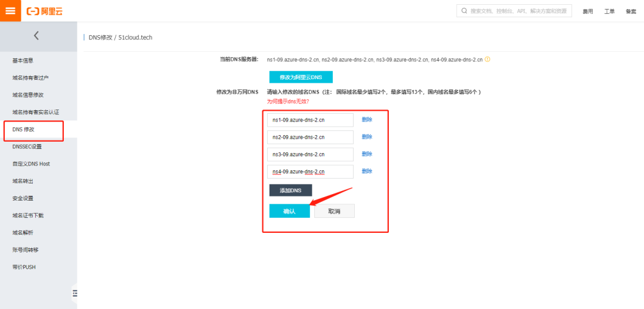Cancel with the 取消 button
This screenshot has width=644, height=309.
(335, 211)
